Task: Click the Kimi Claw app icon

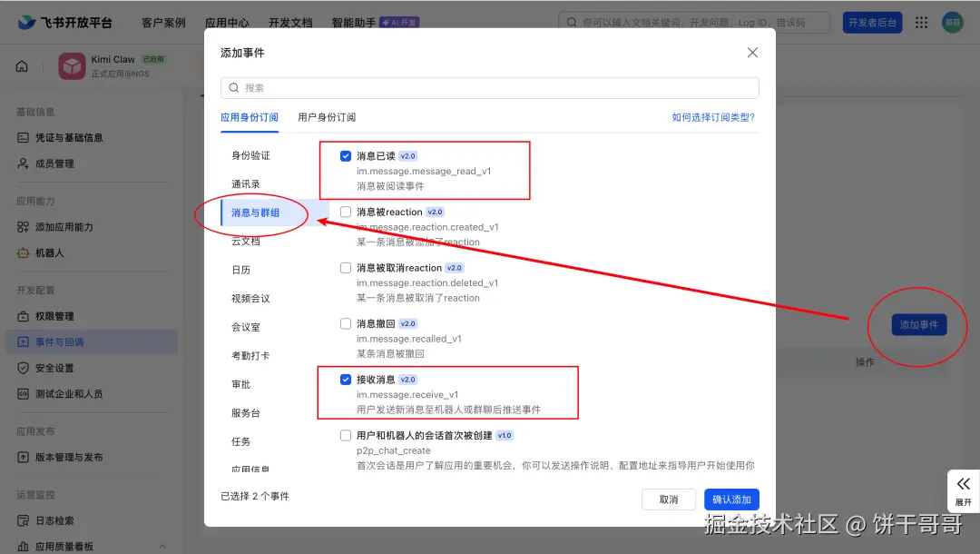Action: [x=72, y=66]
